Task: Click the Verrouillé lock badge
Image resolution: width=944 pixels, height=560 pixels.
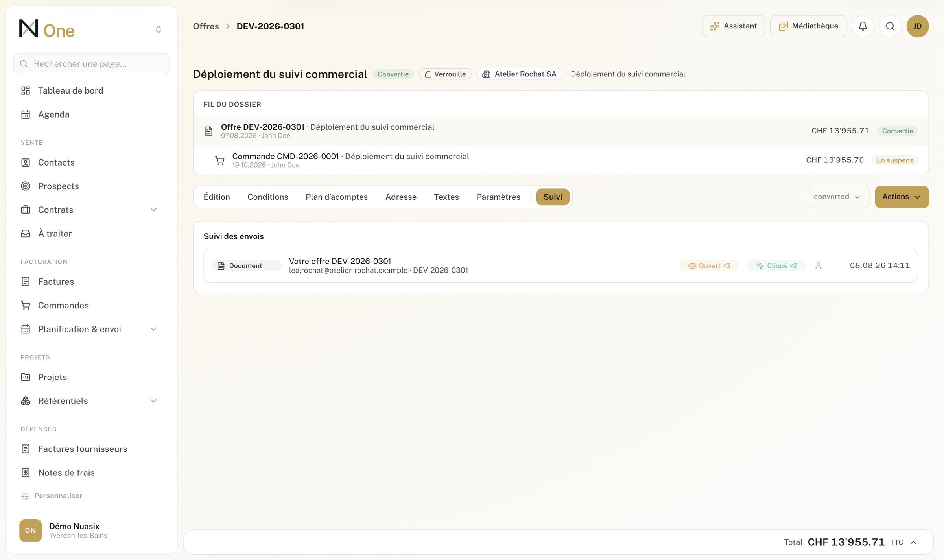Action: click(x=445, y=74)
